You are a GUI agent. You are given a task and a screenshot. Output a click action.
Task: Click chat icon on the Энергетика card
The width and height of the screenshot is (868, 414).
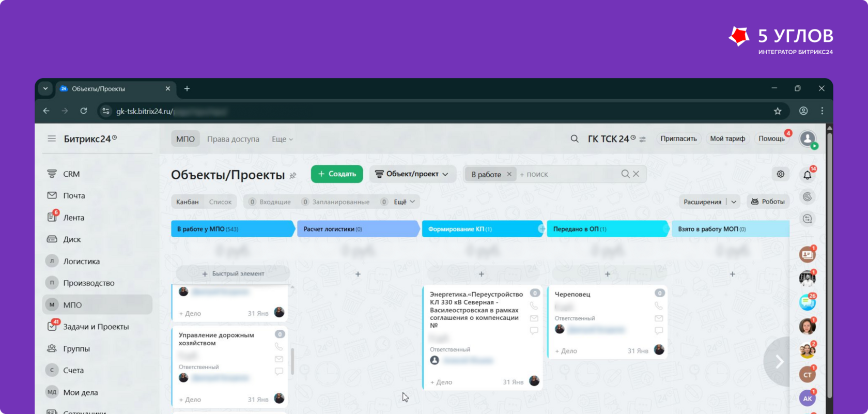534,331
